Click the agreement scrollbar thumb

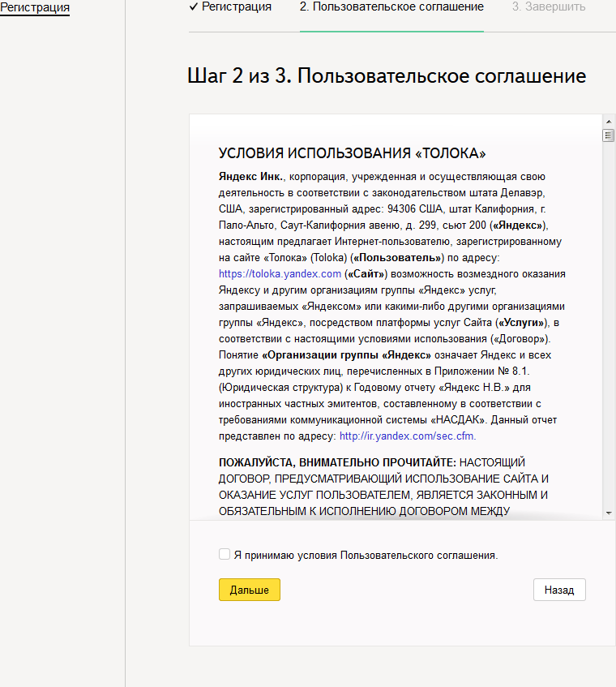click(608, 135)
